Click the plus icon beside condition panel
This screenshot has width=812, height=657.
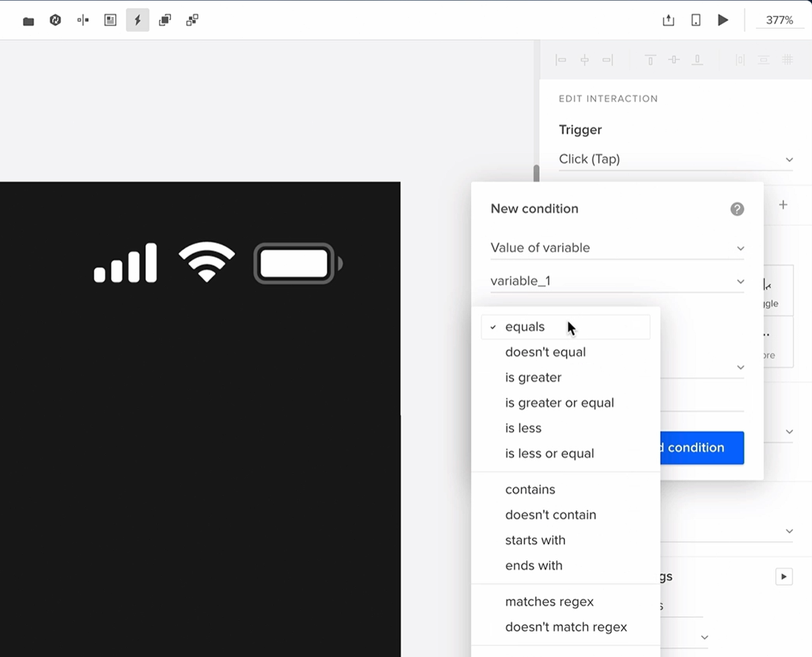pos(783,205)
